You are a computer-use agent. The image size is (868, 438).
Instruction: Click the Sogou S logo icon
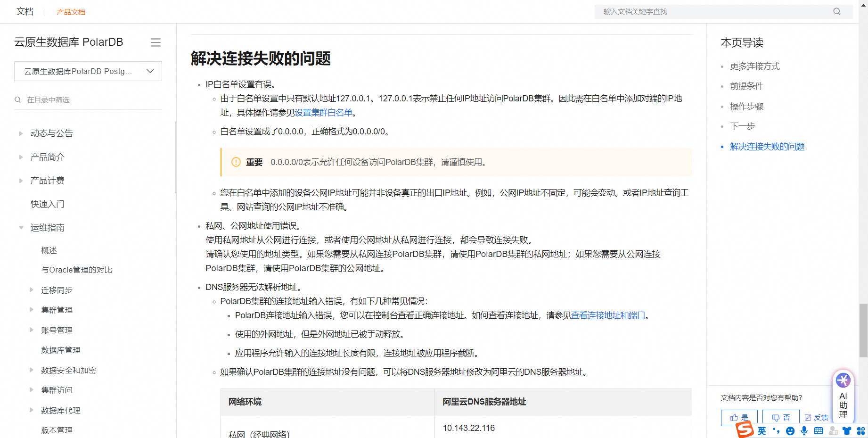pyautogui.click(x=745, y=430)
